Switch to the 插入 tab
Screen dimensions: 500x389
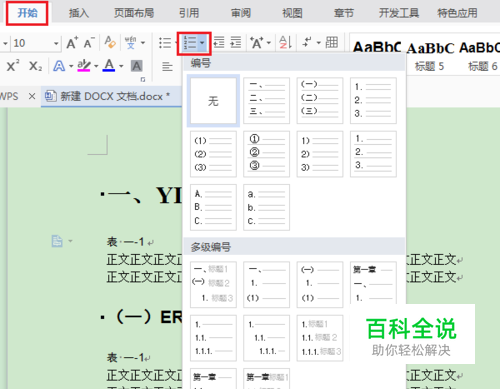click(x=79, y=13)
